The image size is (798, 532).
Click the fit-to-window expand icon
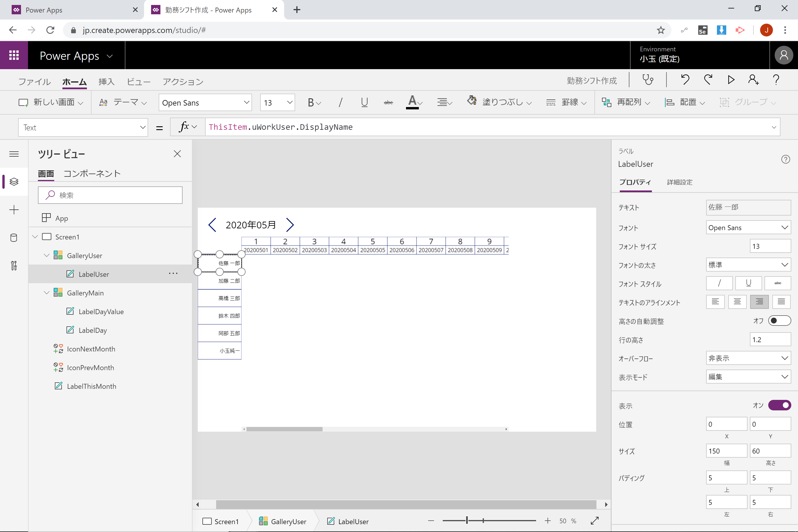click(595, 521)
